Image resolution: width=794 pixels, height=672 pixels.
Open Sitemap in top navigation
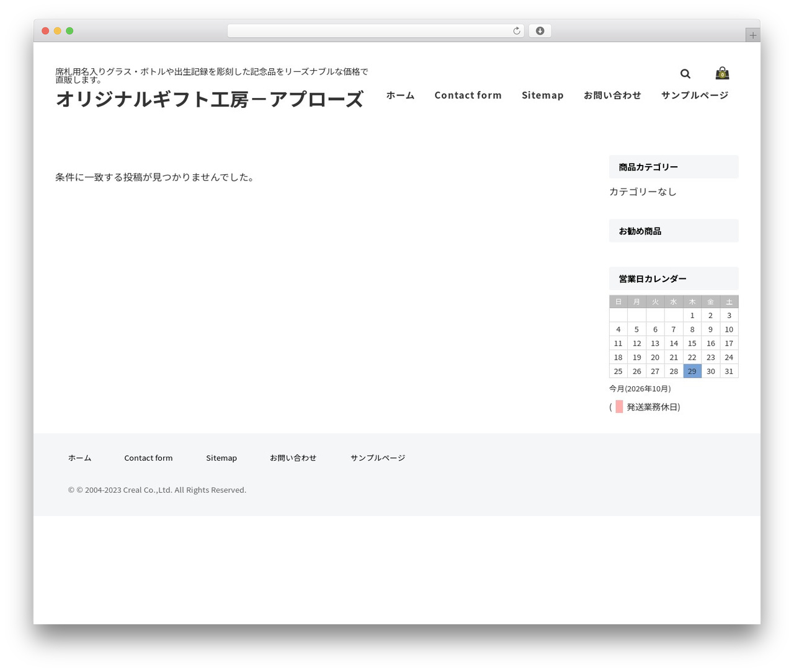click(x=542, y=95)
